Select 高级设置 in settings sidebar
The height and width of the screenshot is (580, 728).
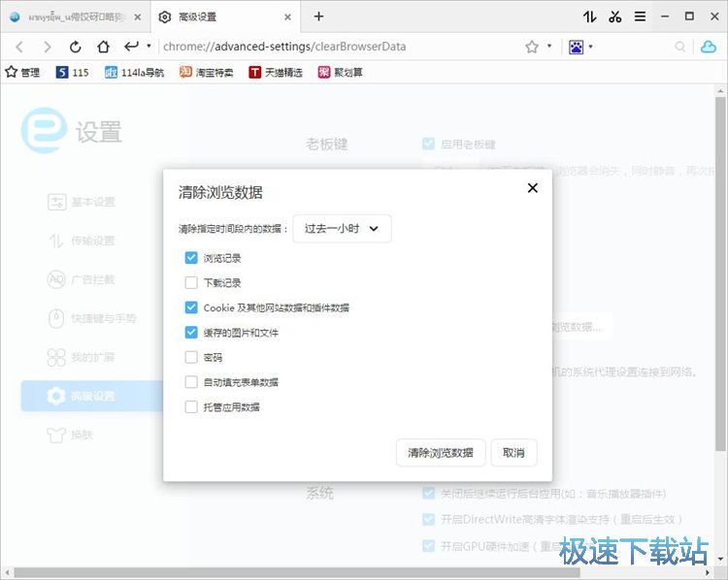point(92,396)
